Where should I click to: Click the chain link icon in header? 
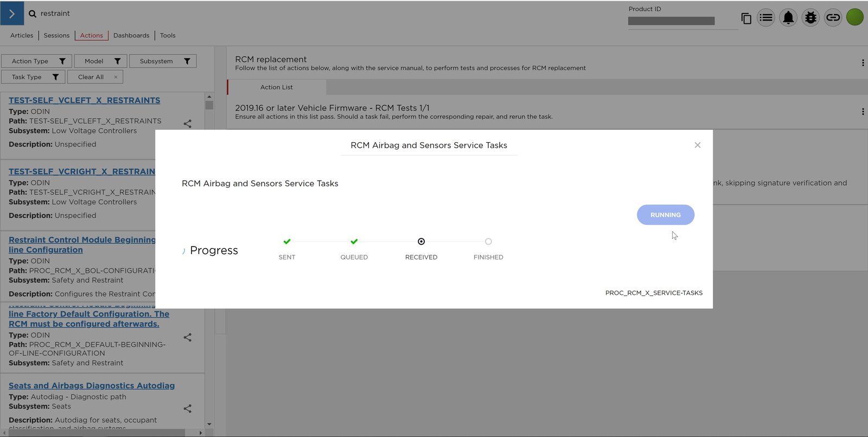pos(833,18)
